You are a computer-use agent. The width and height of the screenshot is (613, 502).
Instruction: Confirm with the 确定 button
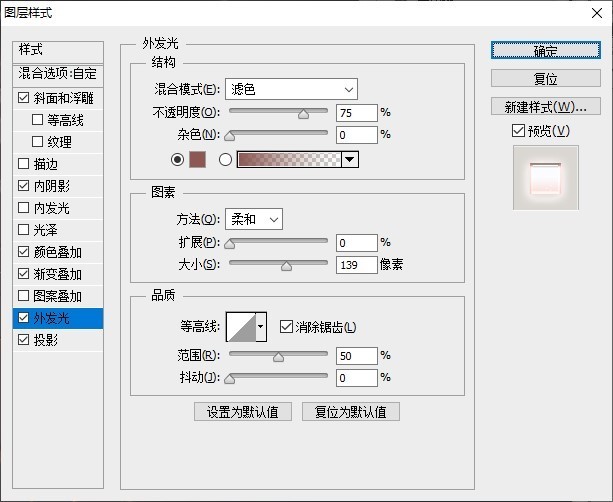pos(546,50)
